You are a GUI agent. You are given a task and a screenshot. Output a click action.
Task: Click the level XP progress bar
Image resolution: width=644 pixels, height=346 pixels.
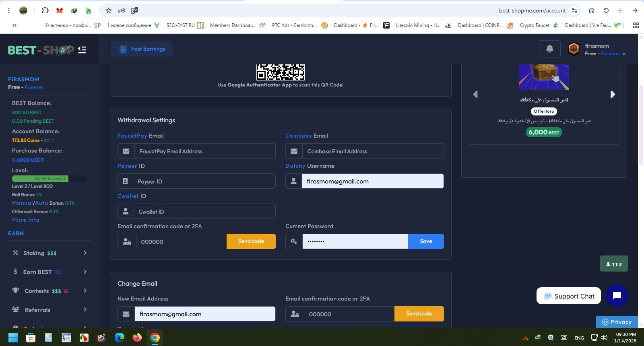coord(50,178)
